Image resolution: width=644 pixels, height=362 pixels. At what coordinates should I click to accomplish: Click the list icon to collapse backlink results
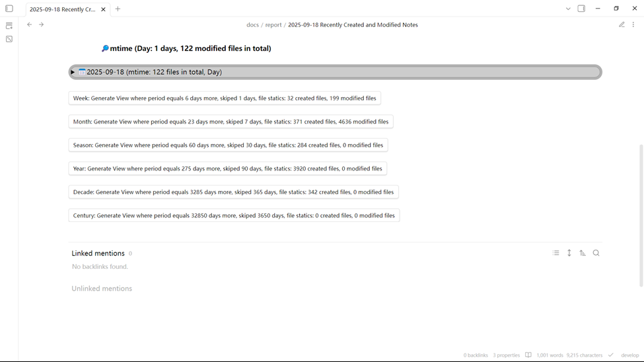pyautogui.click(x=556, y=253)
